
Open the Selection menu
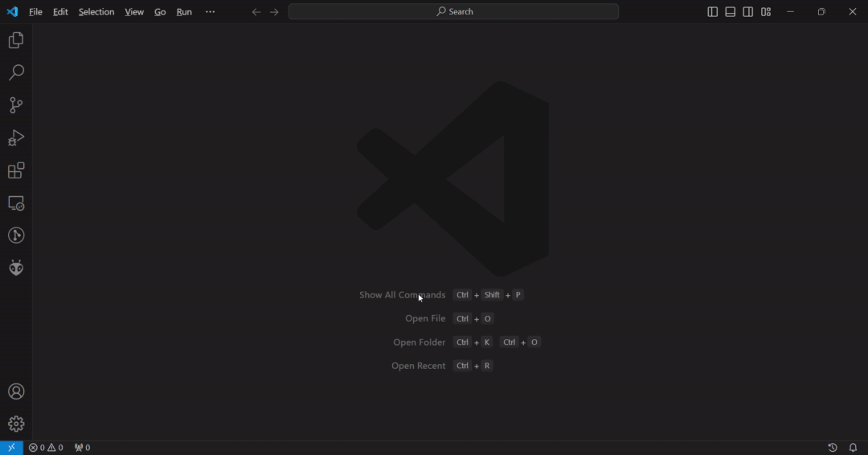pos(96,12)
